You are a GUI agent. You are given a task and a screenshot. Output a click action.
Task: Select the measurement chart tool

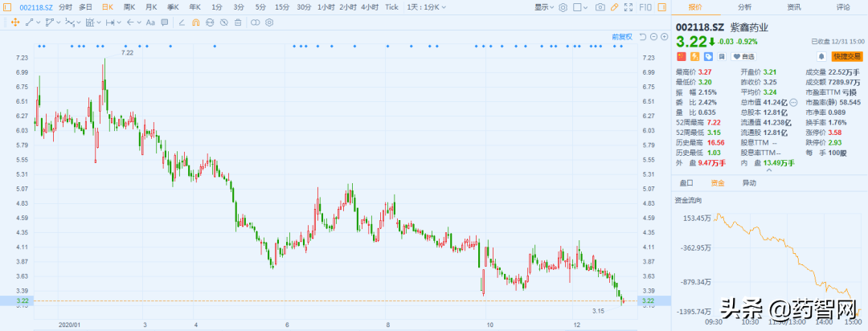click(90, 22)
